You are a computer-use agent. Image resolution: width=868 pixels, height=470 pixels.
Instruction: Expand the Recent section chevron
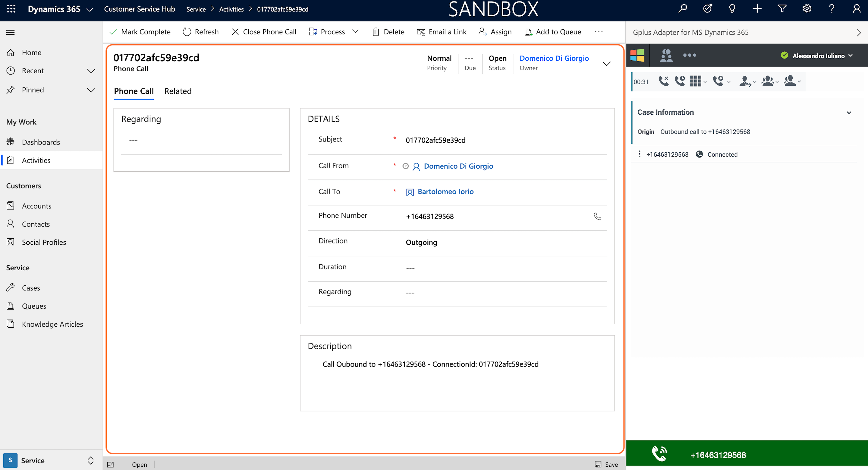(91, 71)
